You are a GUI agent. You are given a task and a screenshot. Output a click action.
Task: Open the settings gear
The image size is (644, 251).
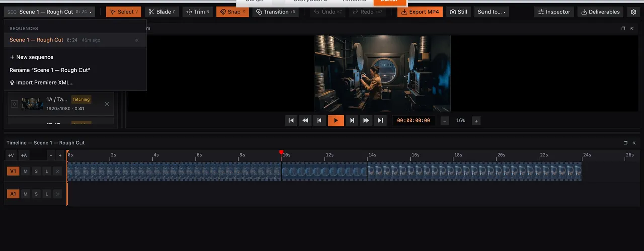point(633,12)
